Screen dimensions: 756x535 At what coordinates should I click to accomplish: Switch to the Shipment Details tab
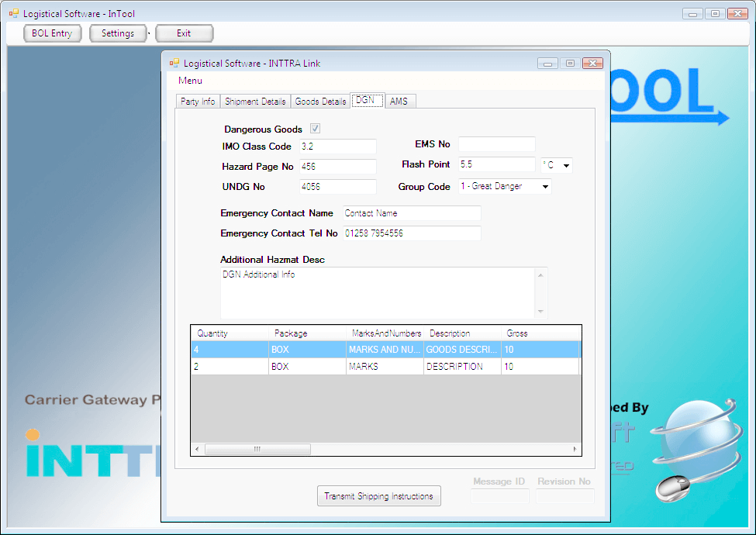(x=255, y=102)
